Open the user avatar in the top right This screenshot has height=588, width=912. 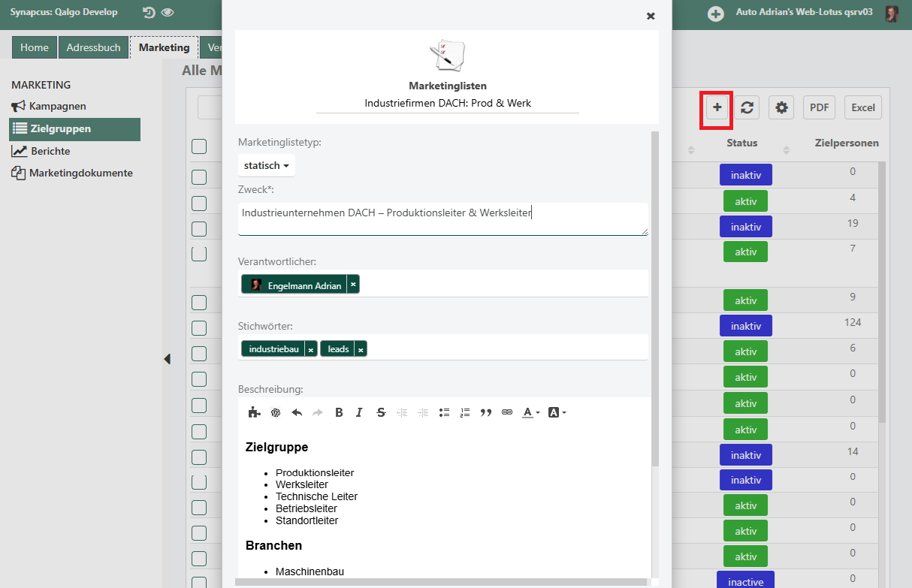tap(892, 14)
